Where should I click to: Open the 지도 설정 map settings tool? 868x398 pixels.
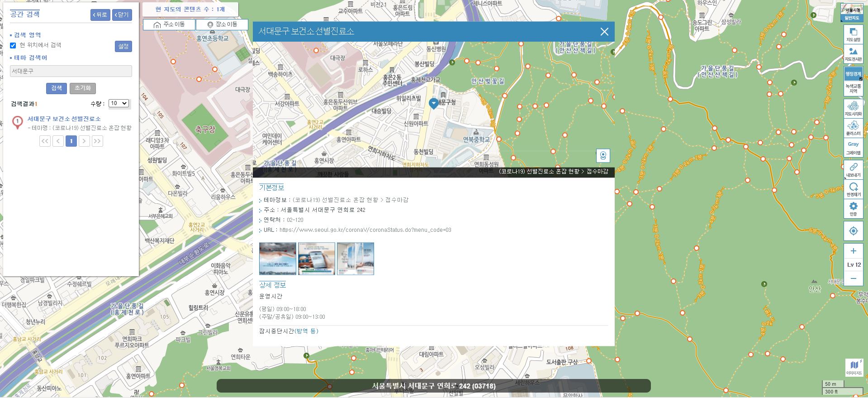click(x=853, y=35)
